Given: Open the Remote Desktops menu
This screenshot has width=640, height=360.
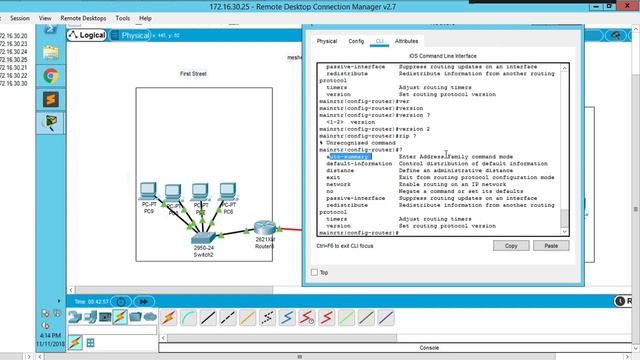Looking at the screenshot, I should click(83, 18).
